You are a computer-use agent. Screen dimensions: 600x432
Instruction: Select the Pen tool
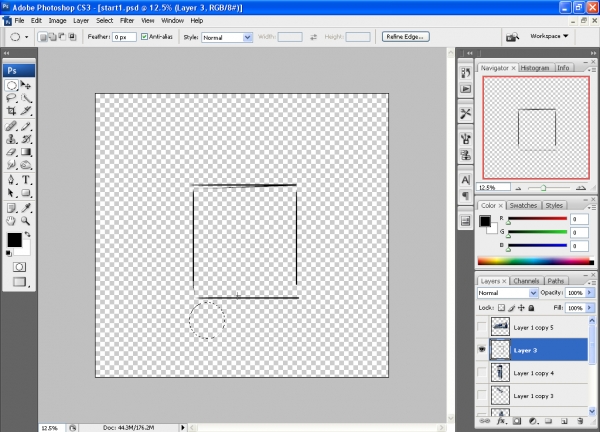tap(11, 179)
